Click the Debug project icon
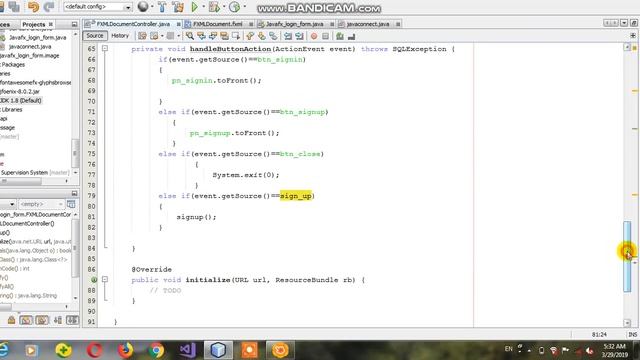Viewport: 640px width, 360px height. (213, 7)
